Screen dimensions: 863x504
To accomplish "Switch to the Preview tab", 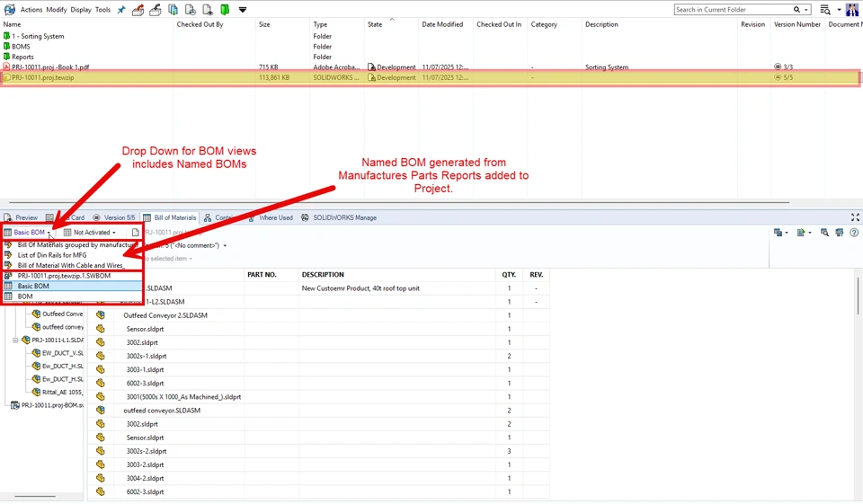I will pos(21,218).
